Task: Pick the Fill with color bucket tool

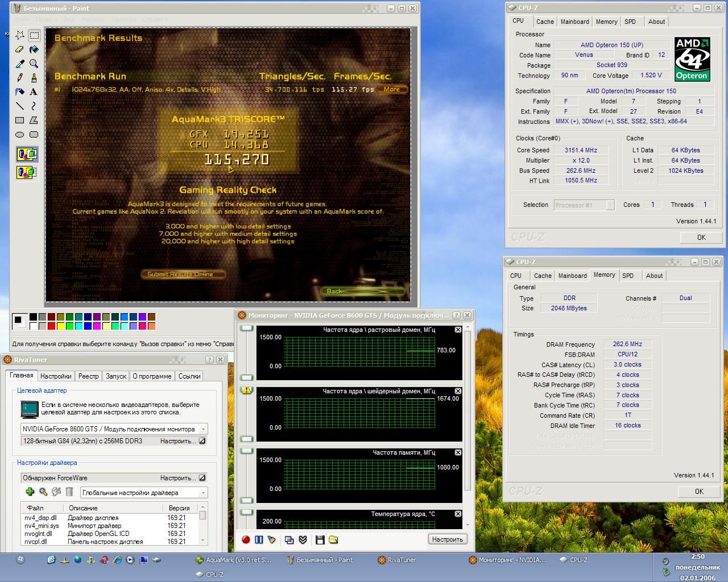Action: pyautogui.click(x=34, y=49)
